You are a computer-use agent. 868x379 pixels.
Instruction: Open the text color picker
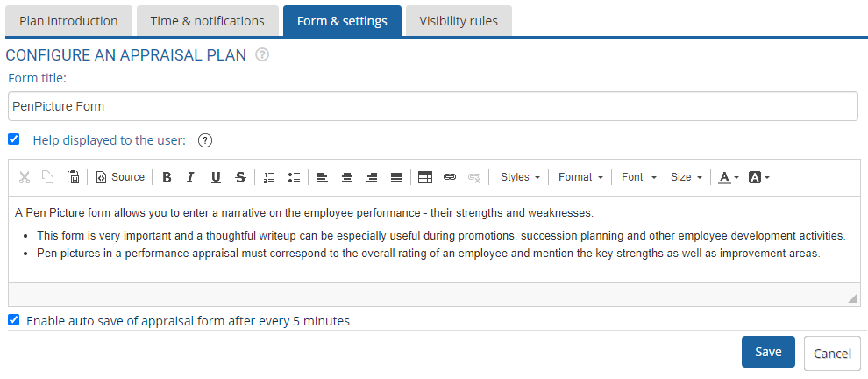[728, 177]
